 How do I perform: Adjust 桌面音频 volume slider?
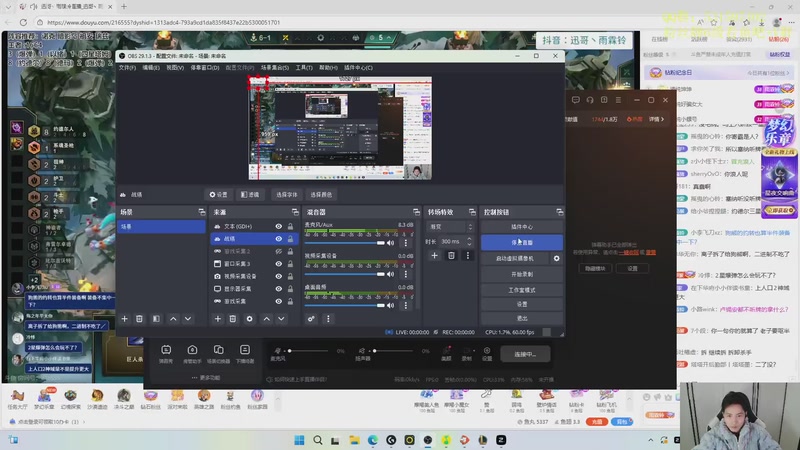tap(345, 306)
